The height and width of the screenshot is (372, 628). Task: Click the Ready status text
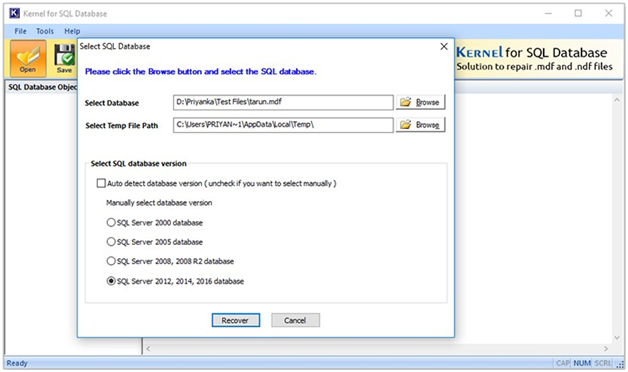coord(17,363)
